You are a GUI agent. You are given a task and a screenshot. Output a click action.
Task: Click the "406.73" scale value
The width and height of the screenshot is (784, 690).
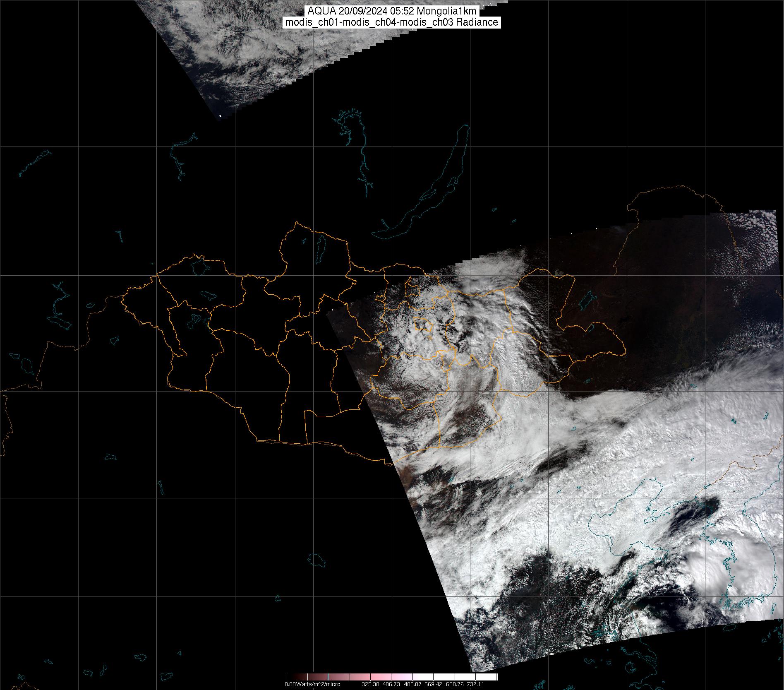pyautogui.click(x=392, y=684)
